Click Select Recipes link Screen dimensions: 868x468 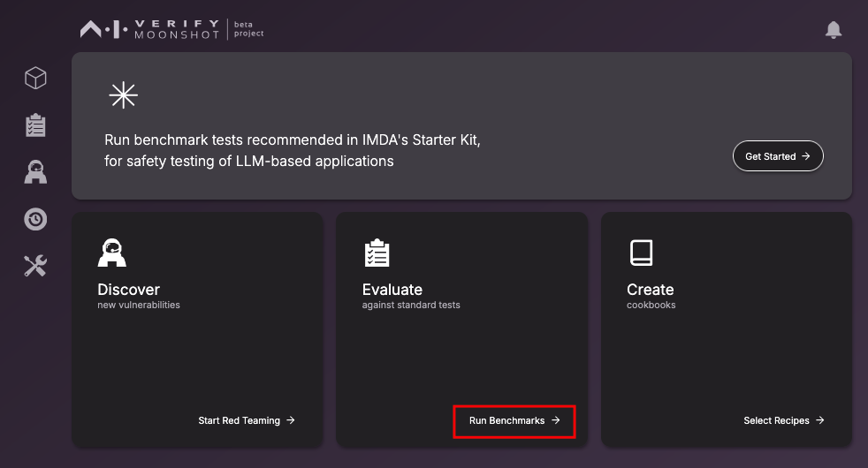point(784,420)
